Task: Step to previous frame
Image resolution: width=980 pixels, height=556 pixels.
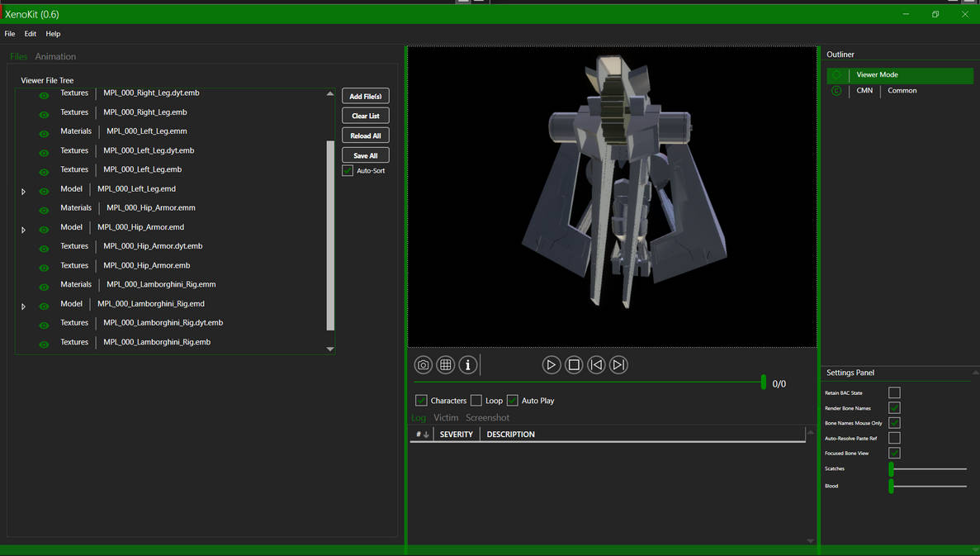Action: tap(596, 364)
